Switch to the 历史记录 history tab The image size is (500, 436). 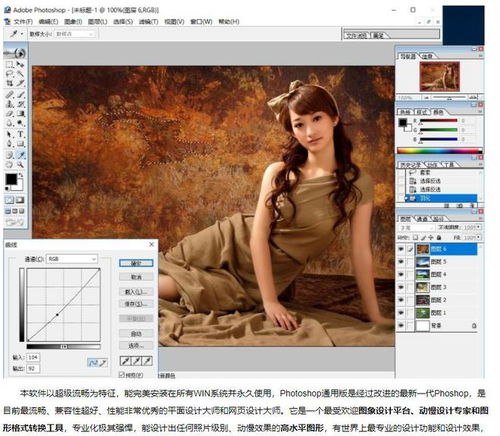click(410, 165)
